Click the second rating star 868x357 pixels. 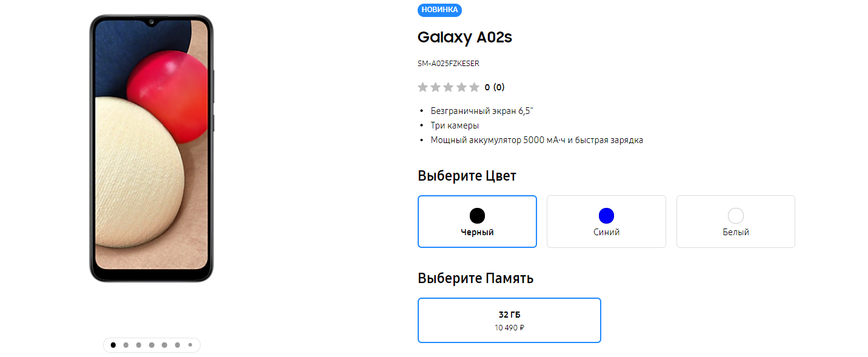click(x=436, y=87)
